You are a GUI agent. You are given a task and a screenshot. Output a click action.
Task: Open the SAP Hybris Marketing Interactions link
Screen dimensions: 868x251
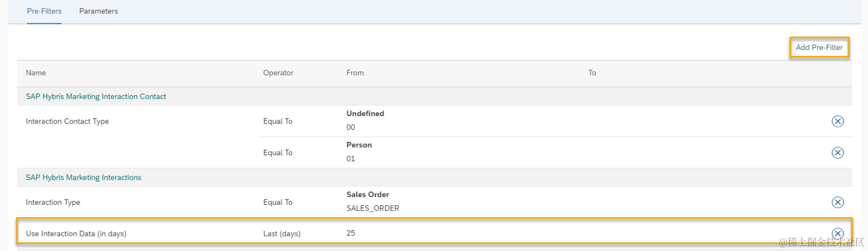click(x=83, y=177)
